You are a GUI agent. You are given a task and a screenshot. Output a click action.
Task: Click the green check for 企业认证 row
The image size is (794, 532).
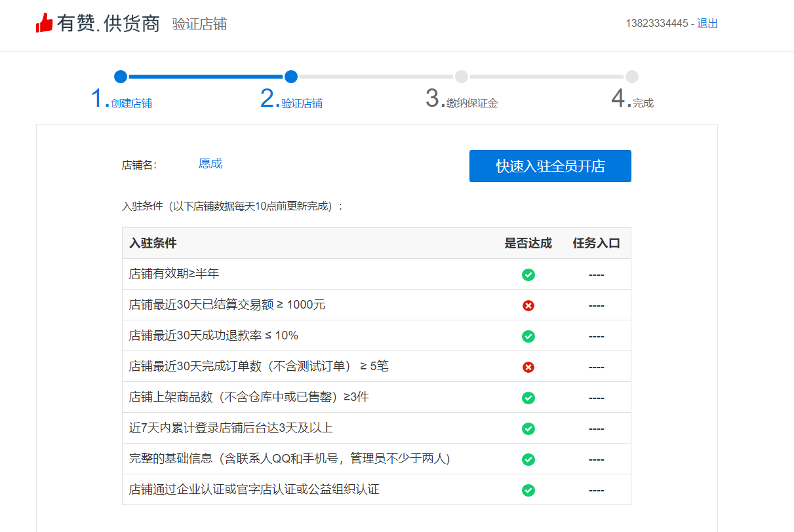point(528,490)
